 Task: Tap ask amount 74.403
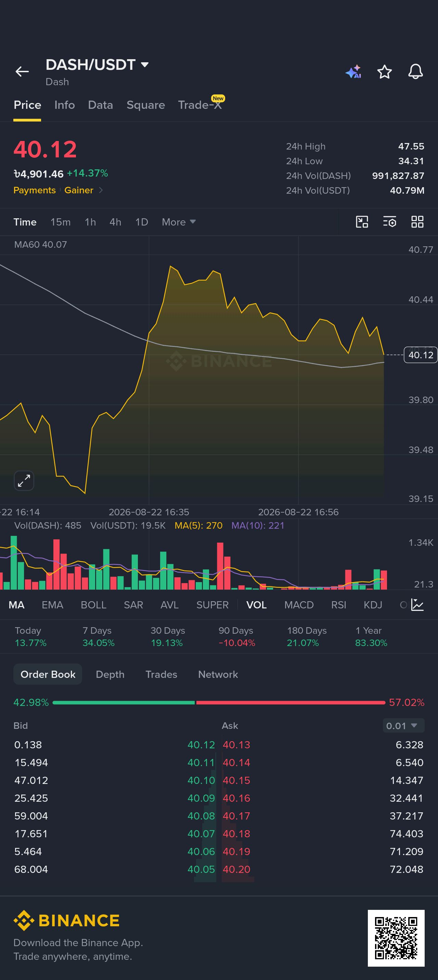pos(407,834)
